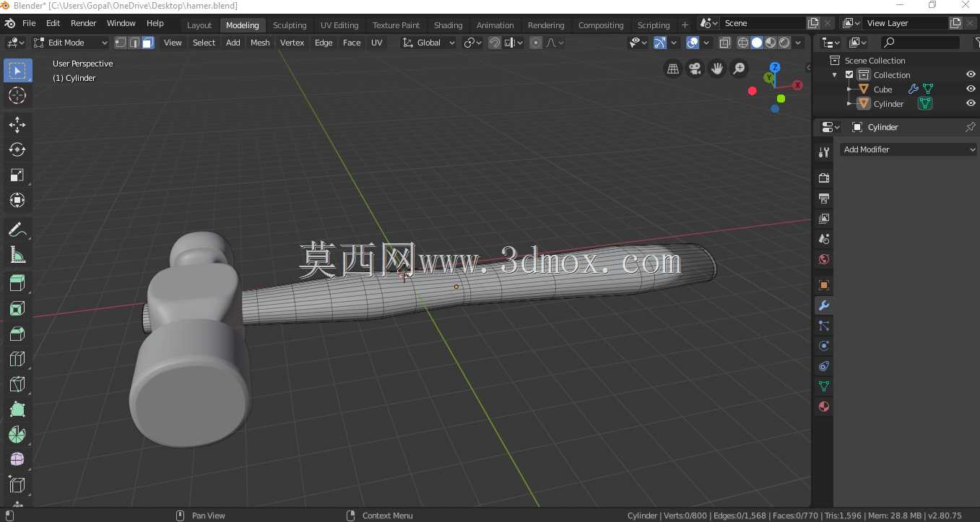The image size is (980, 522).
Task: Open the Particles properties tab
Action: [x=823, y=326]
